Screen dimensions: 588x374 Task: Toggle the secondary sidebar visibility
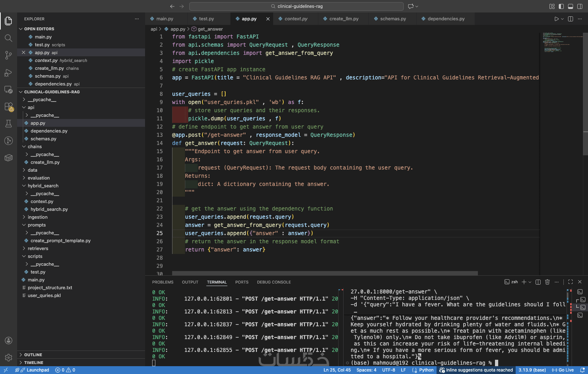click(580, 6)
